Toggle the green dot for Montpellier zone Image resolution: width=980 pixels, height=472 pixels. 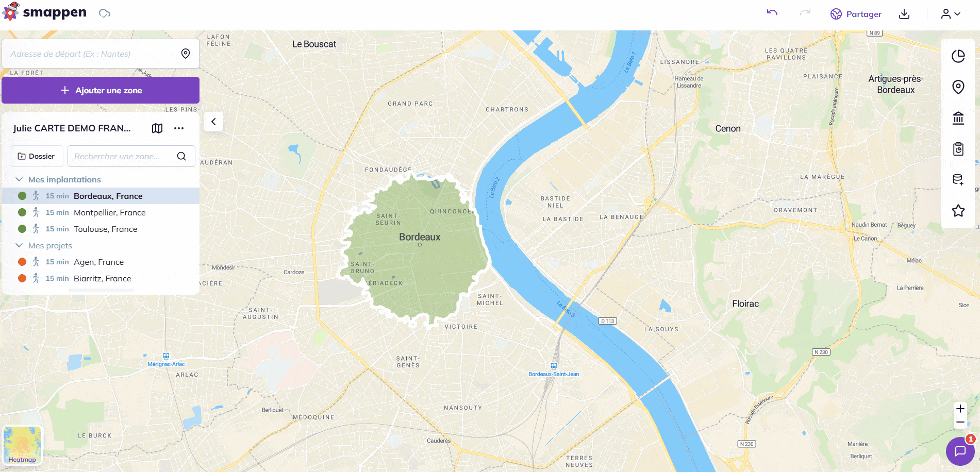pyautogui.click(x=22, y=212)
